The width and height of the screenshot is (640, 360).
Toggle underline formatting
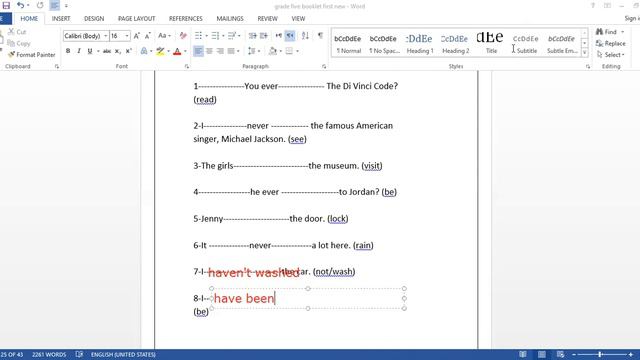point(90,51)
